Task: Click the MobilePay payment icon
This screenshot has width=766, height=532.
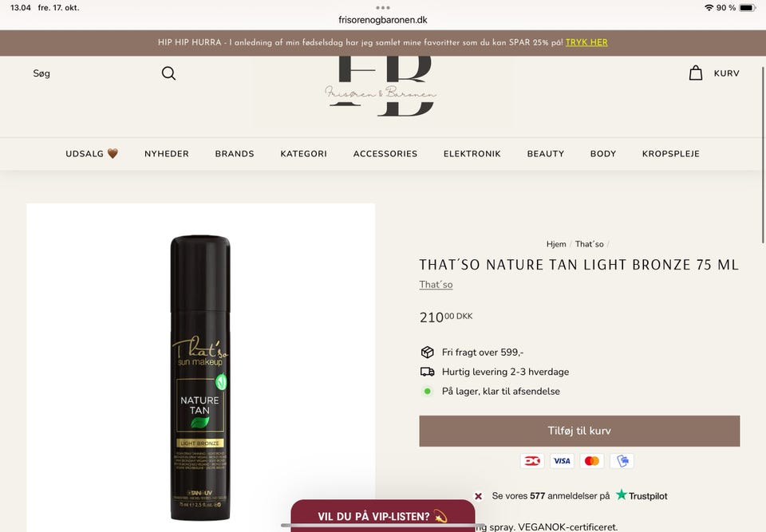Action: 622,461
